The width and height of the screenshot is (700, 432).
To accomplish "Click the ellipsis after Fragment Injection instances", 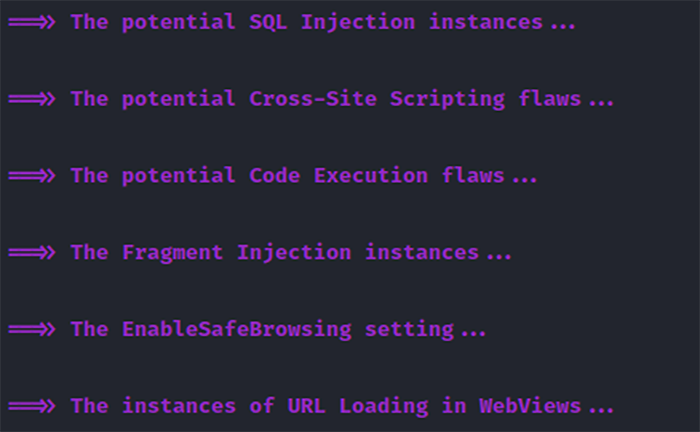I will click(499, 257).
